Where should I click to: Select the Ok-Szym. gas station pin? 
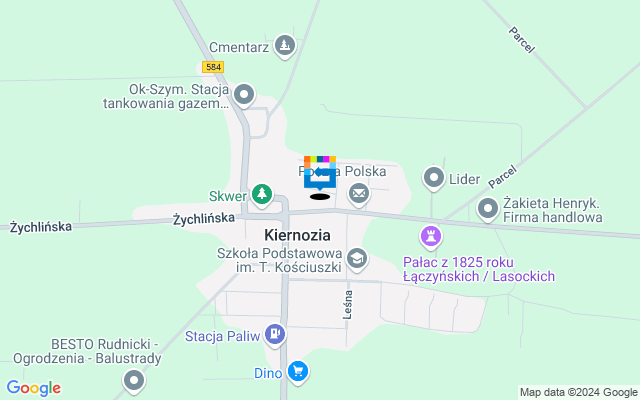coord(244,96)
